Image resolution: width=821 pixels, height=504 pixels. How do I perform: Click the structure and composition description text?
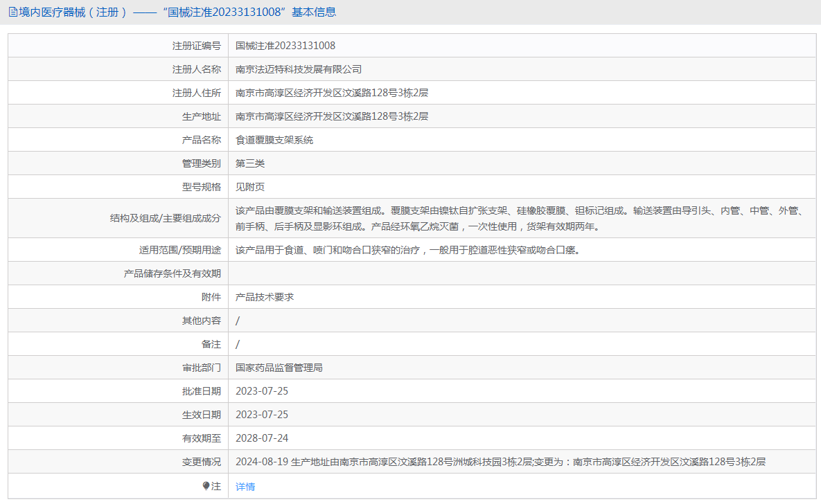(518, 218)
